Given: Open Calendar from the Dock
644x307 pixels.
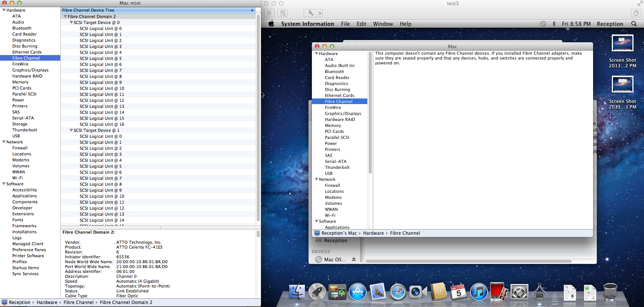Looking at the screenshot, I should 458,292.
